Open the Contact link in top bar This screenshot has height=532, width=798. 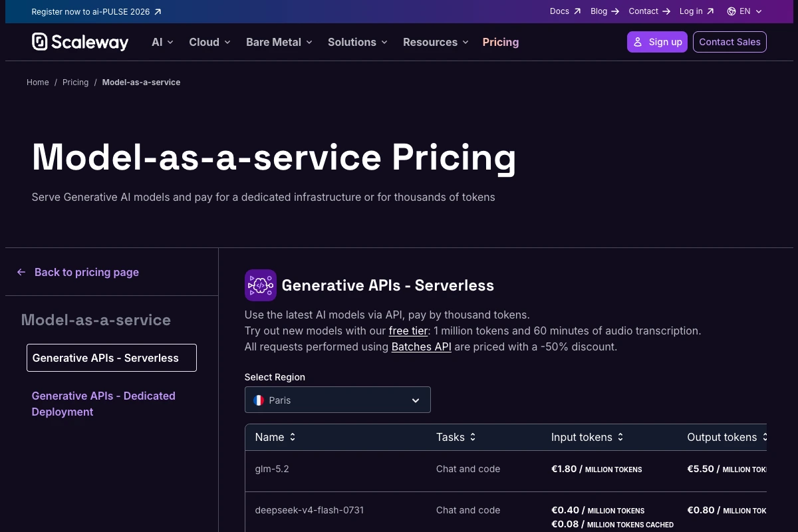click(x=650, y=11)
